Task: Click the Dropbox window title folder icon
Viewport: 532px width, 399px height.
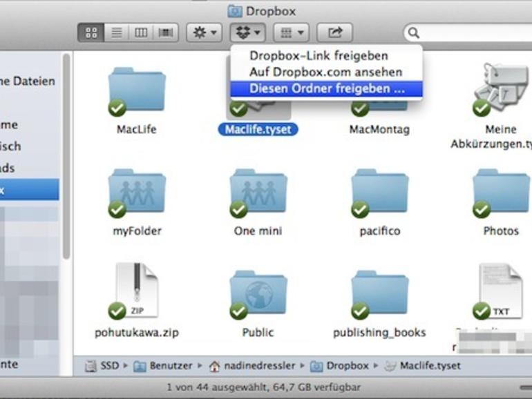Action: 235,11
